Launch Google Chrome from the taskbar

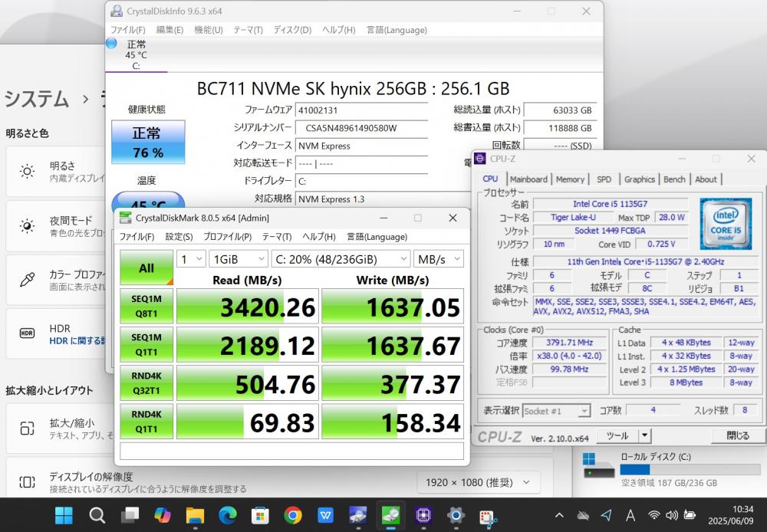293,515
